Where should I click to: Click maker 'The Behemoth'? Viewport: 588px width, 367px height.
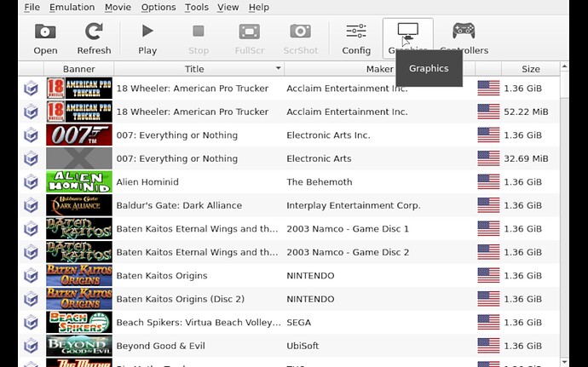pyautogui.click(x=320, y=182)
